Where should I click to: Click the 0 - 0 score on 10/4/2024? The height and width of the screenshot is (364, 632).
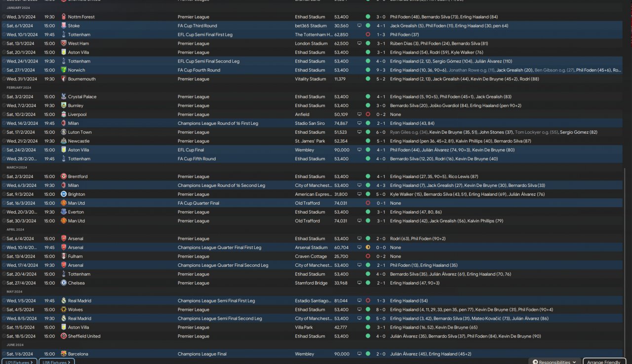pos(381,248)
